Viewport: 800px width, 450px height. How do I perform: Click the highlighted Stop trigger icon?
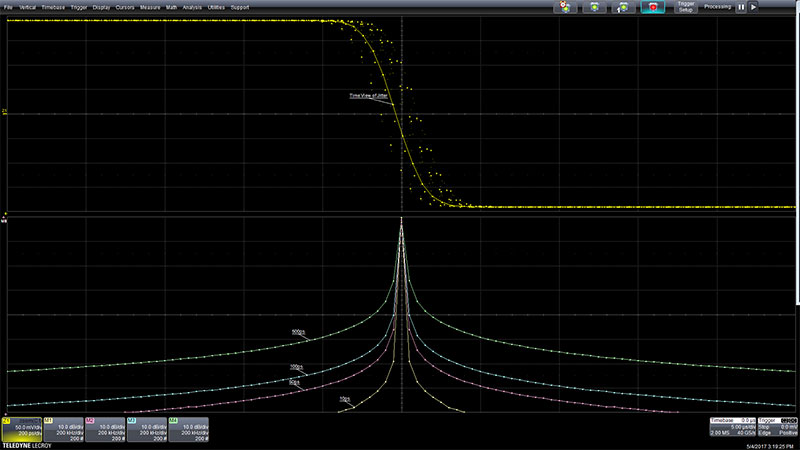[653, 7]
